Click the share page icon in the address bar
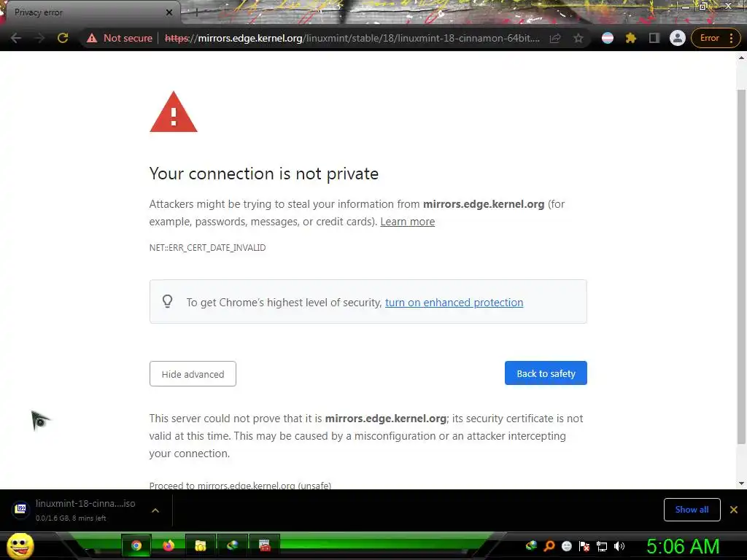Viewport: 747px width, 560px height. coord(555,38)
